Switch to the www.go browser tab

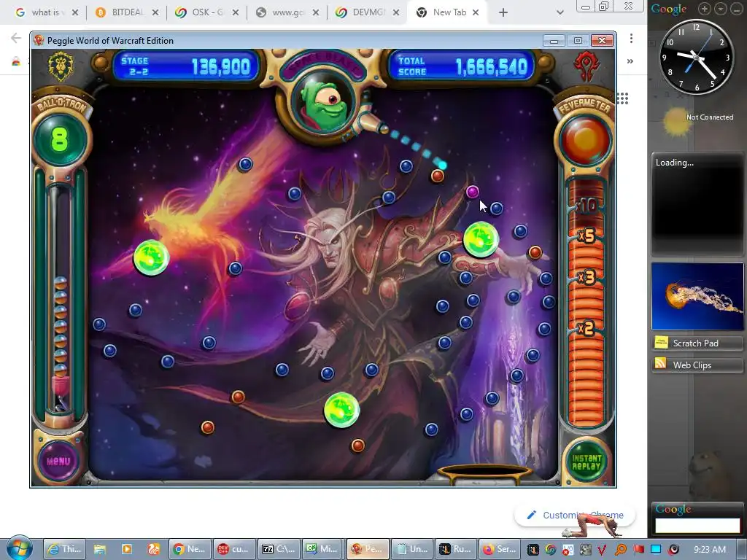coord(287,12)
